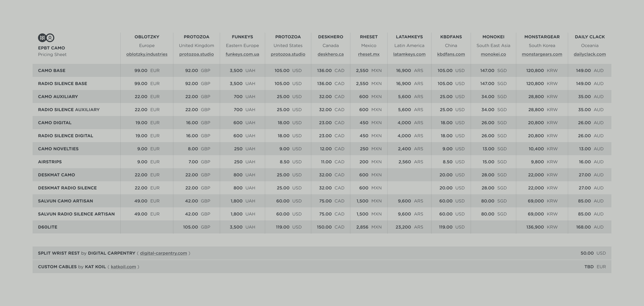Open the kbdfans.com link
This screenshot has height=306, width=644.
pyautogui.click(x=451, y=54)
